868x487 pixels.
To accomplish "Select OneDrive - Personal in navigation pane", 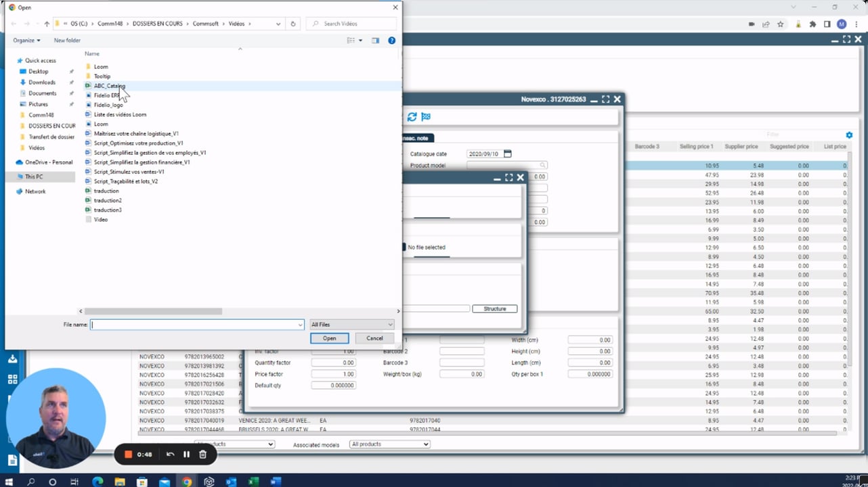I will pyautogui.click(x=49, y=162).
